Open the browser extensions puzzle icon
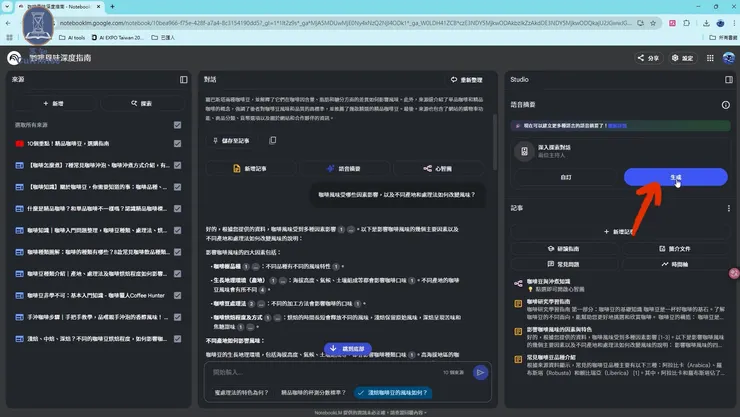Screen dimensions: 740x417 [686, 23]
